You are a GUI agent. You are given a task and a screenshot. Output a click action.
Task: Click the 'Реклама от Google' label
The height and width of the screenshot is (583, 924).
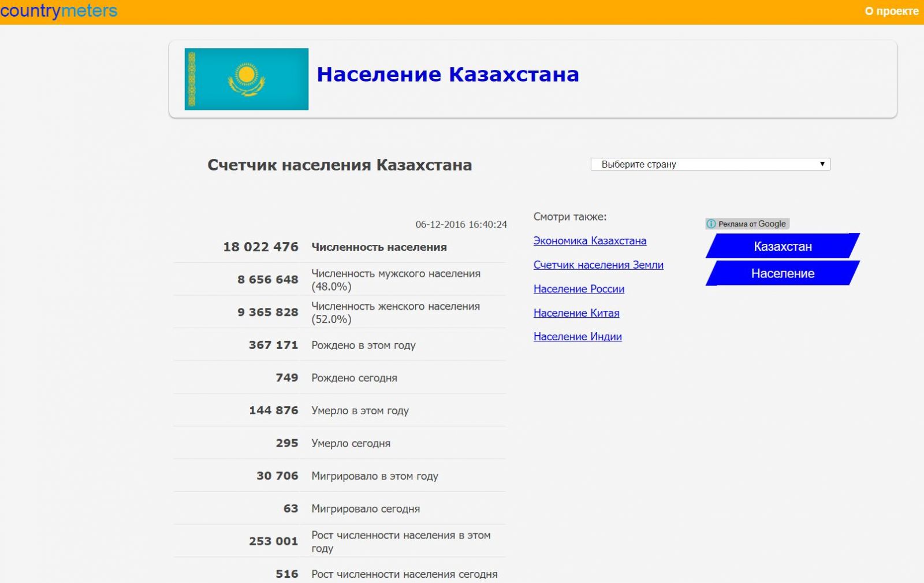click(x=752, y=224)
